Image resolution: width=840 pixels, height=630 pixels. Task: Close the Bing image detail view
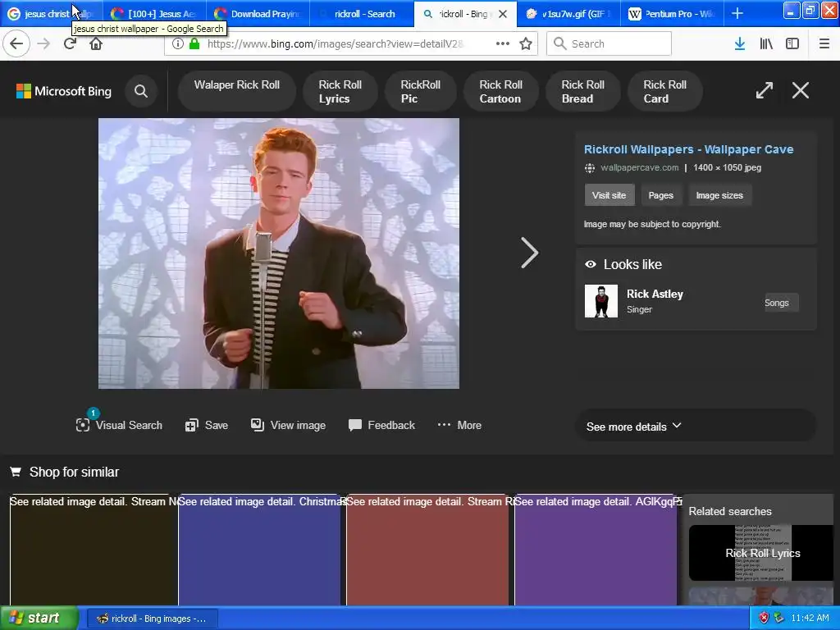(x=801, y=90)
